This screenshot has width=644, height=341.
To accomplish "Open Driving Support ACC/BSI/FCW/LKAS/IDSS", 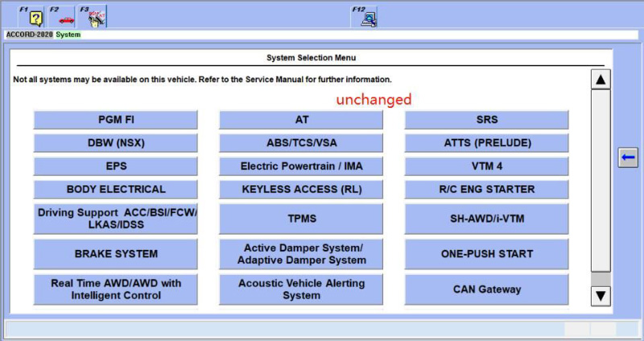I will coord(115,218).
